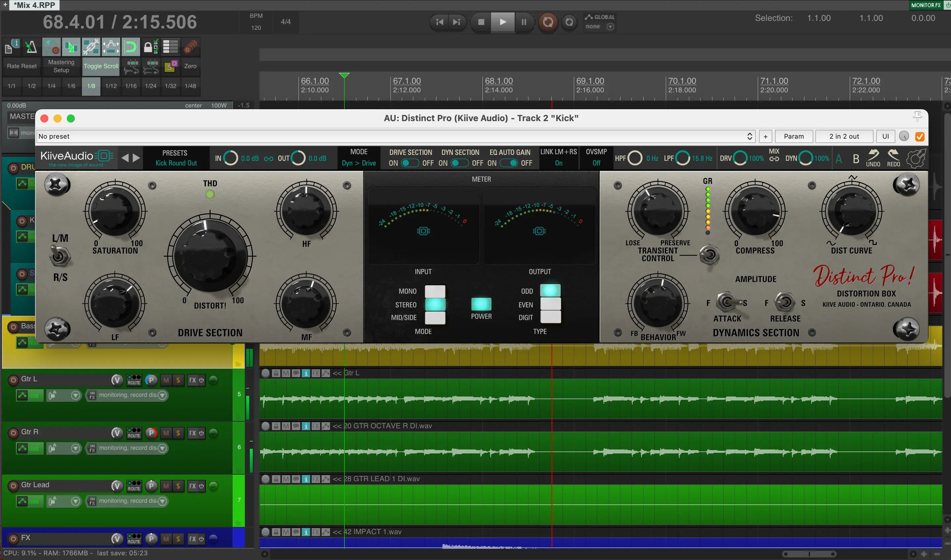951x560 pixels.
Task: Open the Dyn > Drive MODE selector
Action: pyautogui.click(x=358, y=163)
